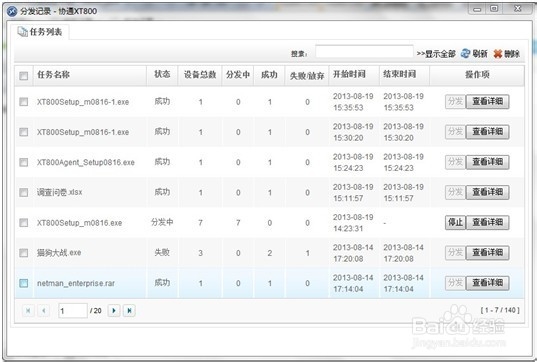Go to next page arrow icon
This screenshot has height=362, width=537.
tap(114, 311)
